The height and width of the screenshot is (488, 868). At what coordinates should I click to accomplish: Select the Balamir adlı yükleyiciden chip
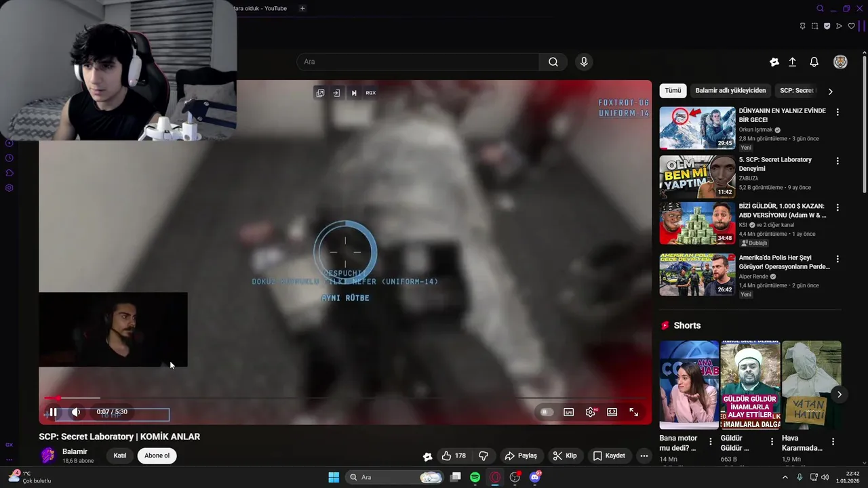(730, 90)
